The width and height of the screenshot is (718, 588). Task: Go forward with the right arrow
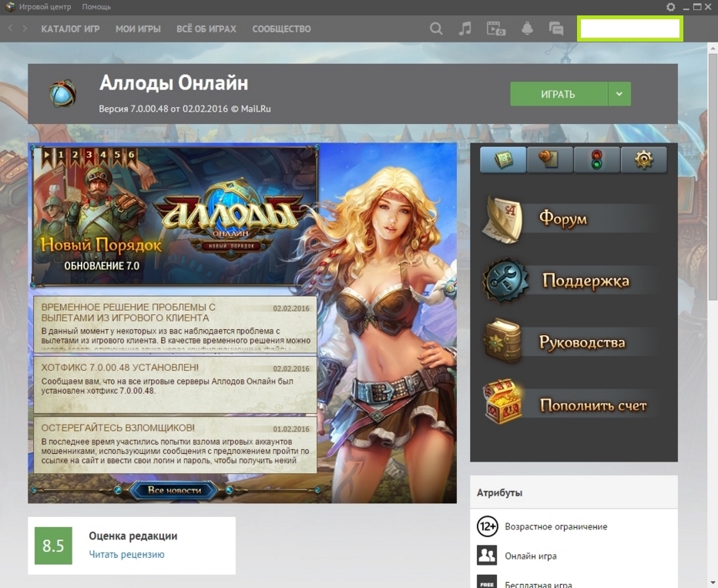tap(25, 29)
